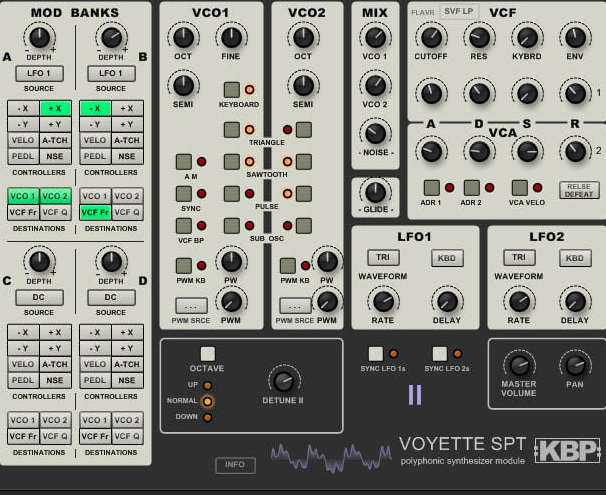The height and width of the screenshot is (495, 606).
Task: Open Mod Bank D SOURCE selector DC
Action: click(x=111, y=298)
